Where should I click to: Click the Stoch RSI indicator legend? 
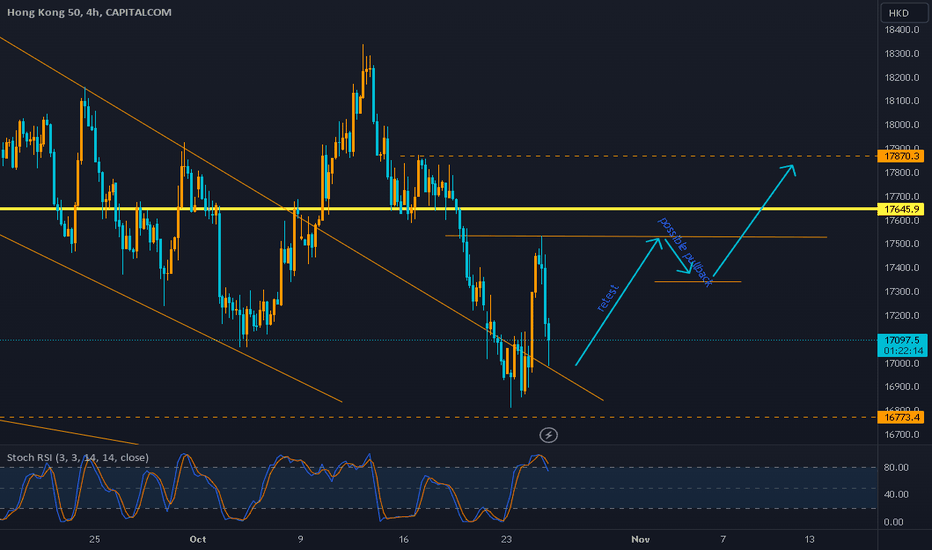[x=78, y=457]
